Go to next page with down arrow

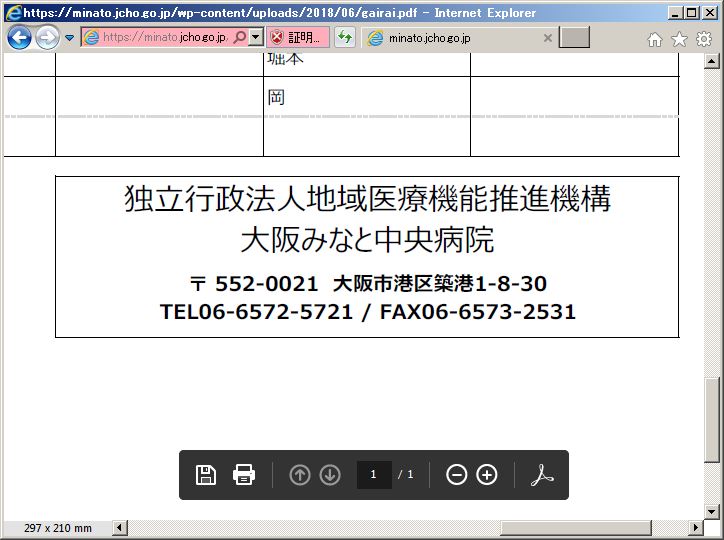[x=330, y=475]
